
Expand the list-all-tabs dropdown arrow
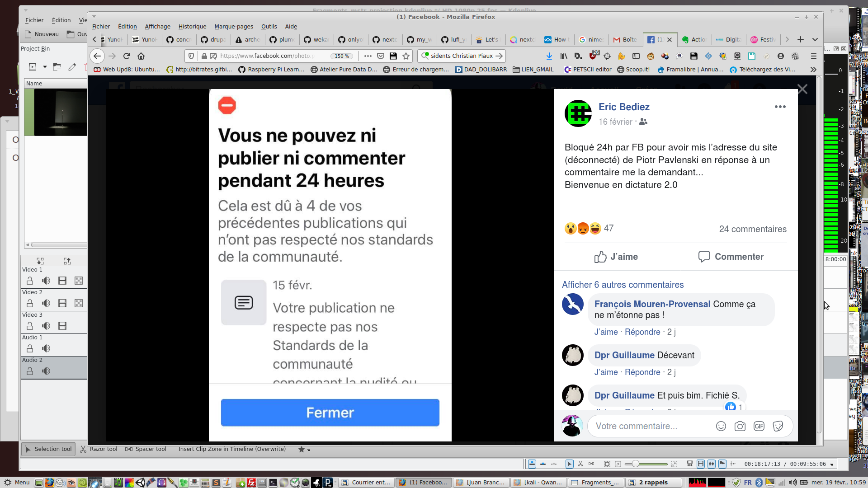815,40
